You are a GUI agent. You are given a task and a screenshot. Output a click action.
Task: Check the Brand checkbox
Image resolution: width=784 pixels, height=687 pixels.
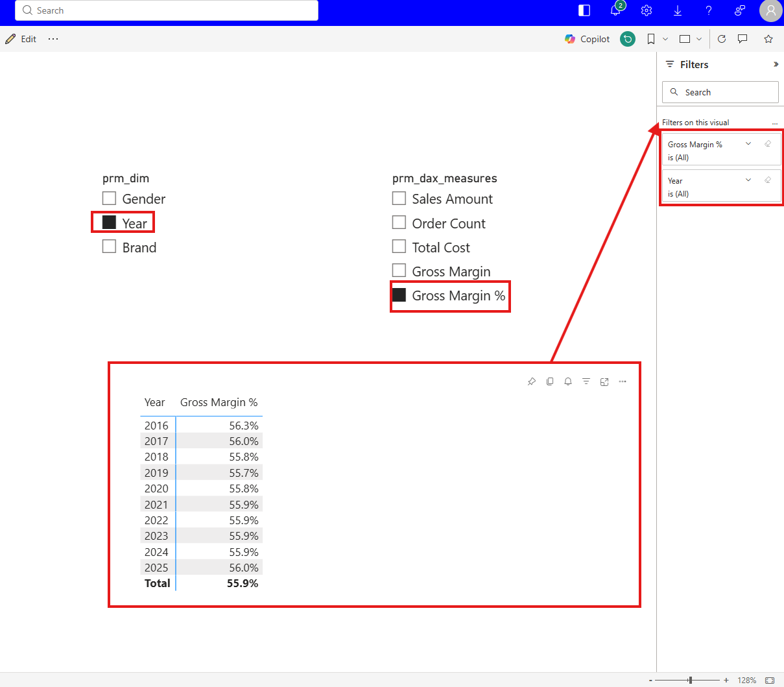(109, 247)
